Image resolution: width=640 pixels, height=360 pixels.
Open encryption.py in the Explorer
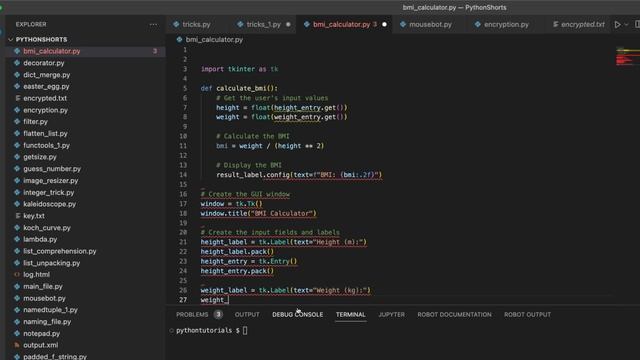click(x=45, y=110)
